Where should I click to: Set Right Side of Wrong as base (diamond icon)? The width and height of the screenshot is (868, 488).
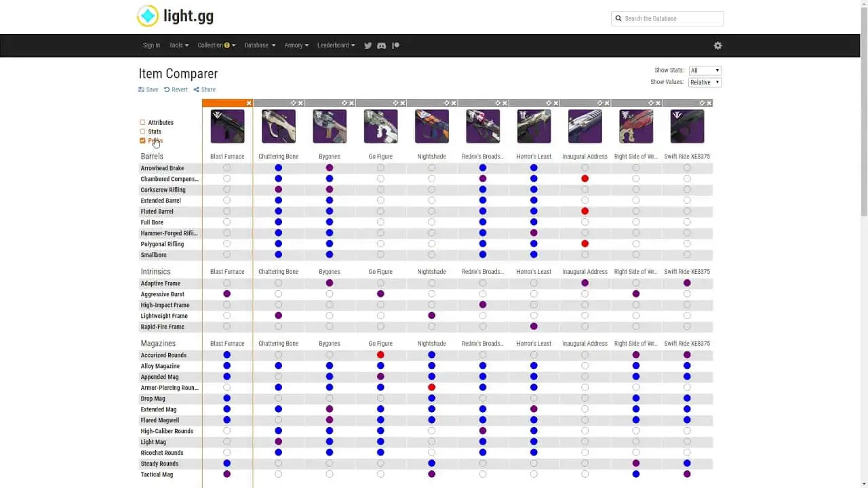pyautogui.click(x=651, y=103)
